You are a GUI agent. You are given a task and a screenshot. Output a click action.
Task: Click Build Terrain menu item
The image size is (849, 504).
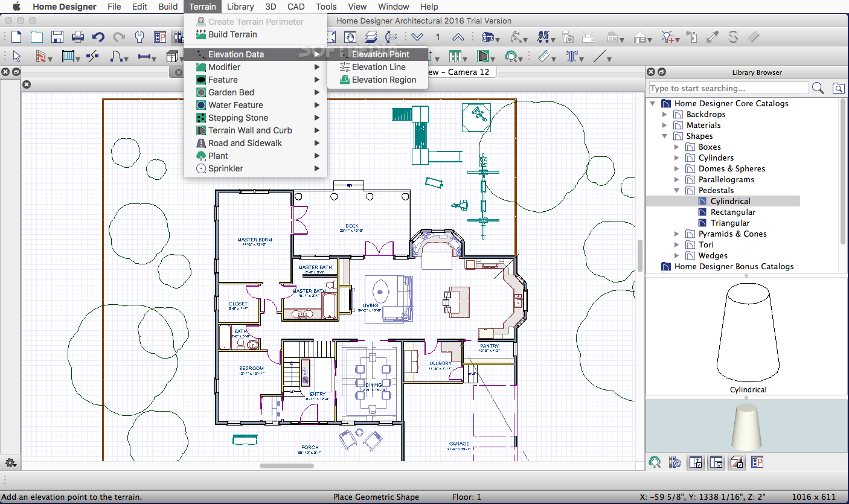255,34
